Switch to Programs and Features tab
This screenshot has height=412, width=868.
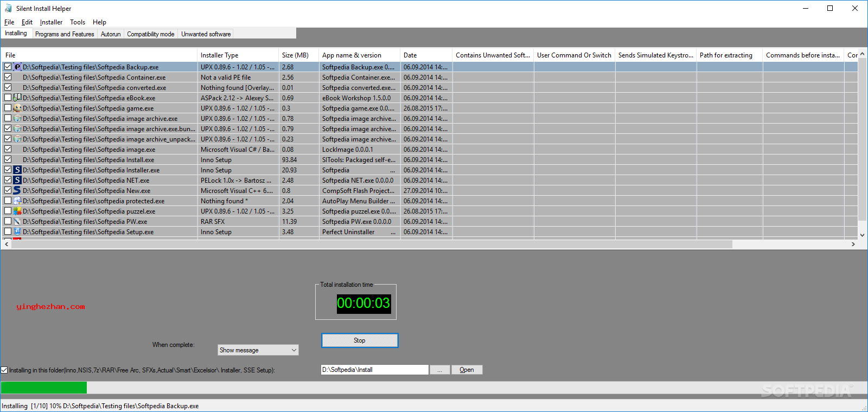(65, 34)
